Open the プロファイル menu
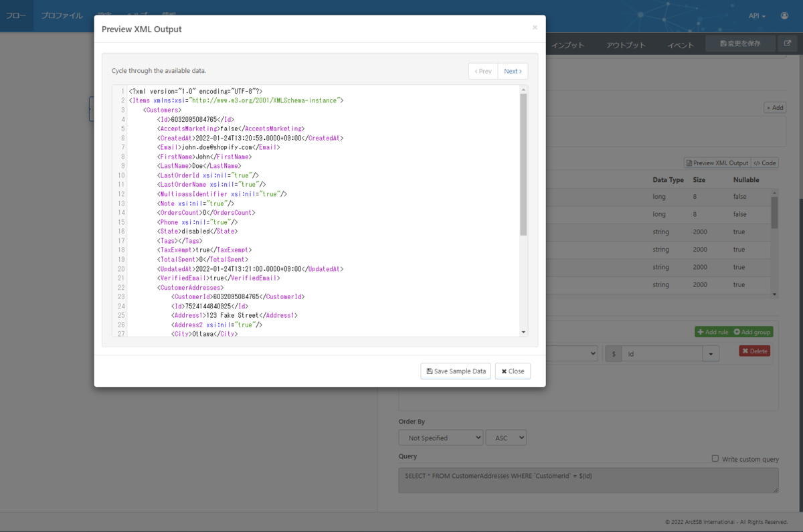The height and width of the screenshot is (532, 803). click(62, 16)
